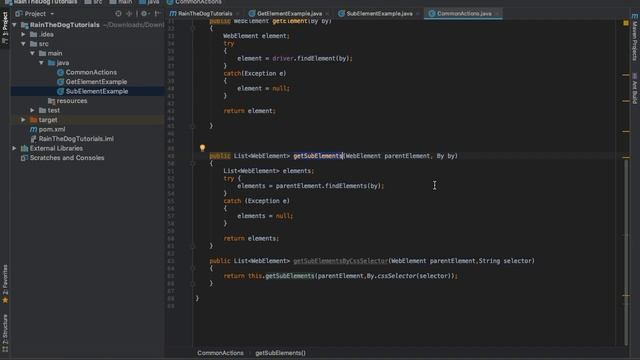
Task: Click the yellow inspection status square in the top corner
Action: point(626,23)
